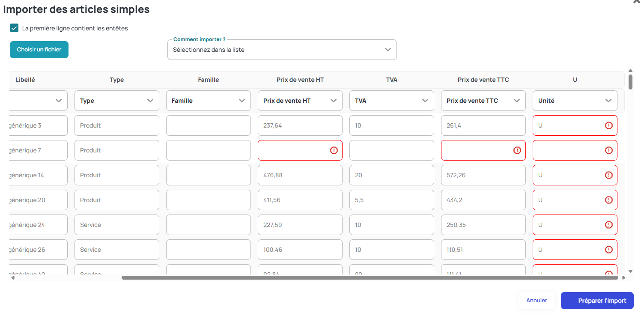The width and height of the screenshot is (644, 319).
Task: Expand the TVA column mapping dropdown
Action: point(392,101)
